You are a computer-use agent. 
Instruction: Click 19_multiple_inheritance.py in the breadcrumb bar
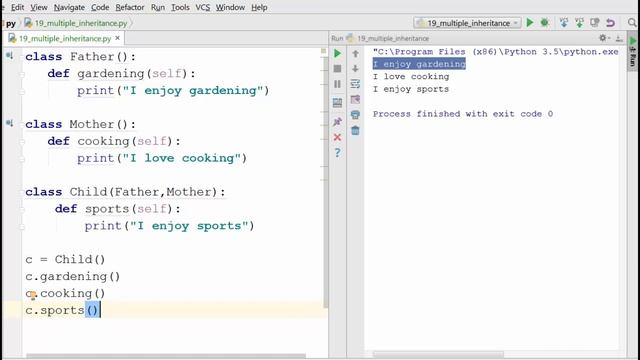click(x=80, y=23)
